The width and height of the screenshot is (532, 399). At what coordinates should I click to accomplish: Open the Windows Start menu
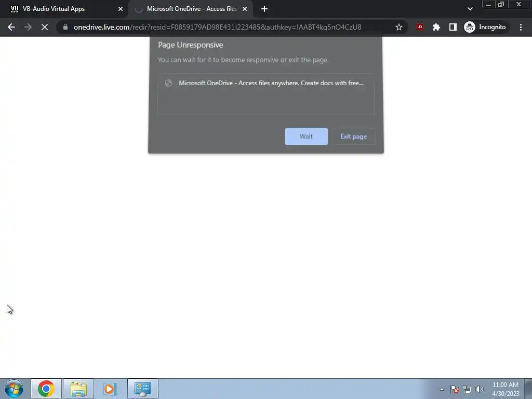click(x=14, y=389)
